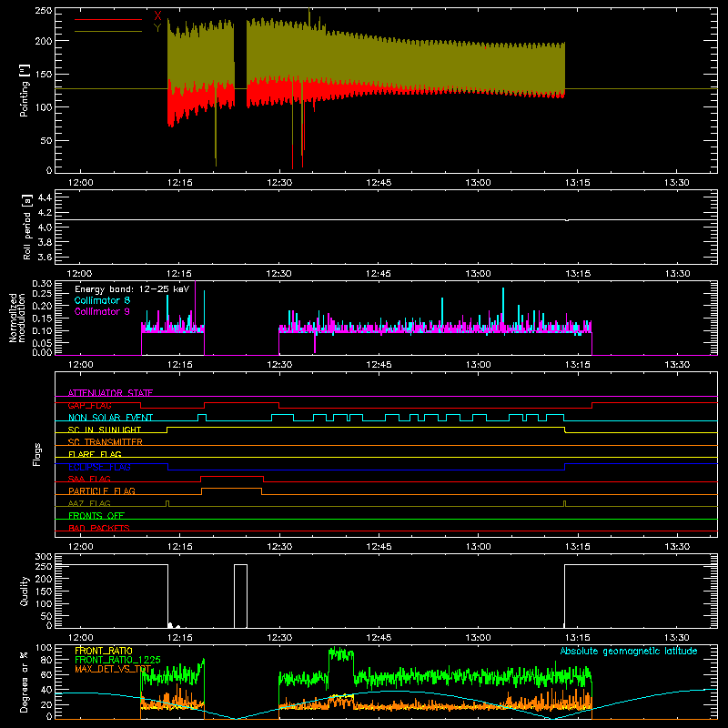Click the FRONT_RATIO_1225 legend entry
Image resolution: width=728 pixels, height=728 pixels.
[117, 660]
